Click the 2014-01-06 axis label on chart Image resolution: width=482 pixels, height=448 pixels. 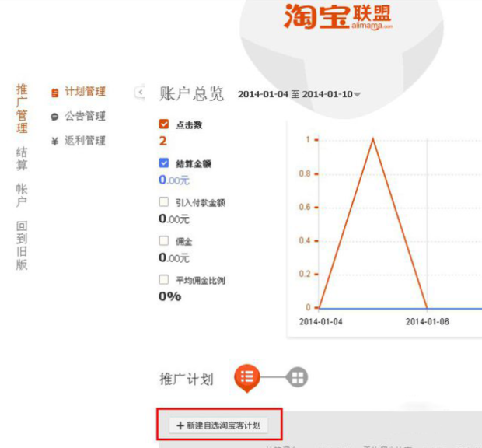[428, 322]
